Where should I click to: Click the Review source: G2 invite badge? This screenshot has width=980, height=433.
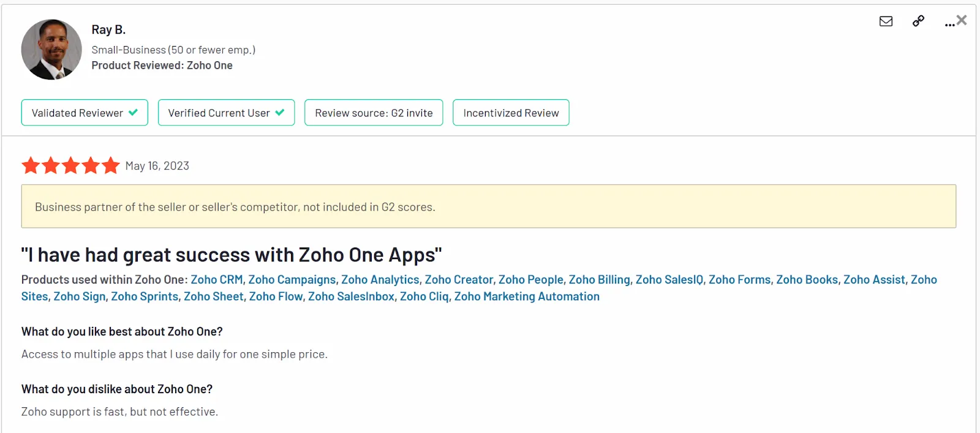pyautogui.click(x=374, y=113)
